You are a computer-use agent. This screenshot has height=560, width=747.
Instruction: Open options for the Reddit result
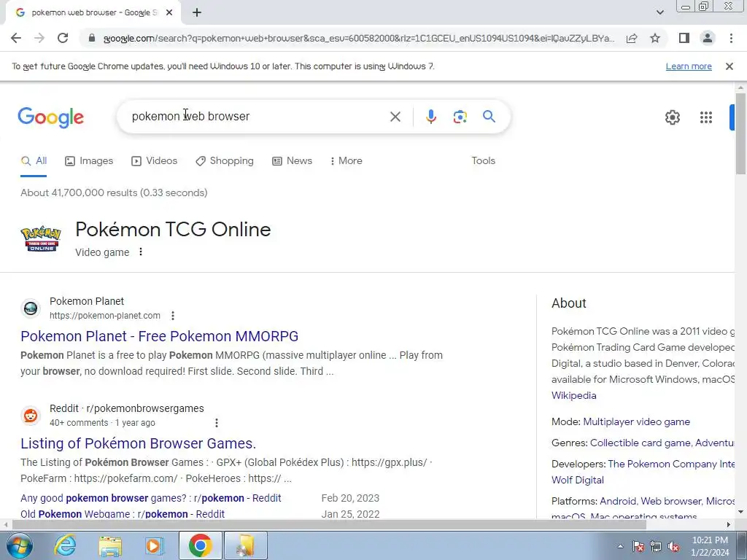tap(216, 423)
